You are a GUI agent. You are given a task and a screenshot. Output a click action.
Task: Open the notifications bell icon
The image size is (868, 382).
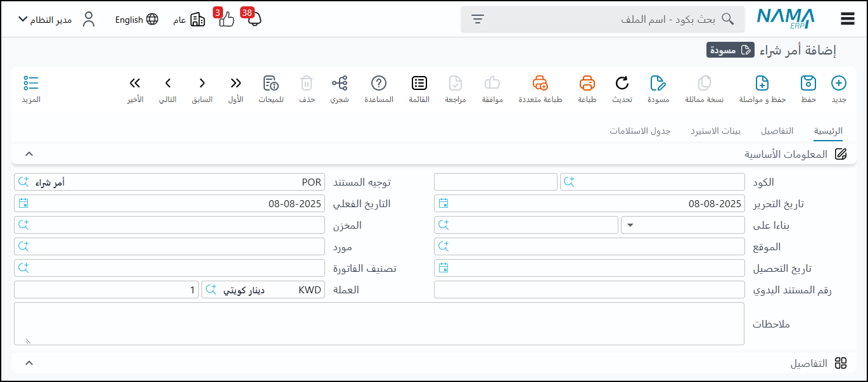[x=254, y=20]
